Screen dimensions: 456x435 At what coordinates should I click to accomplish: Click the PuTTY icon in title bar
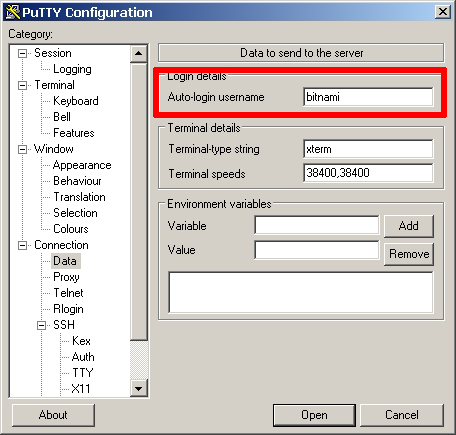(13, 12)
